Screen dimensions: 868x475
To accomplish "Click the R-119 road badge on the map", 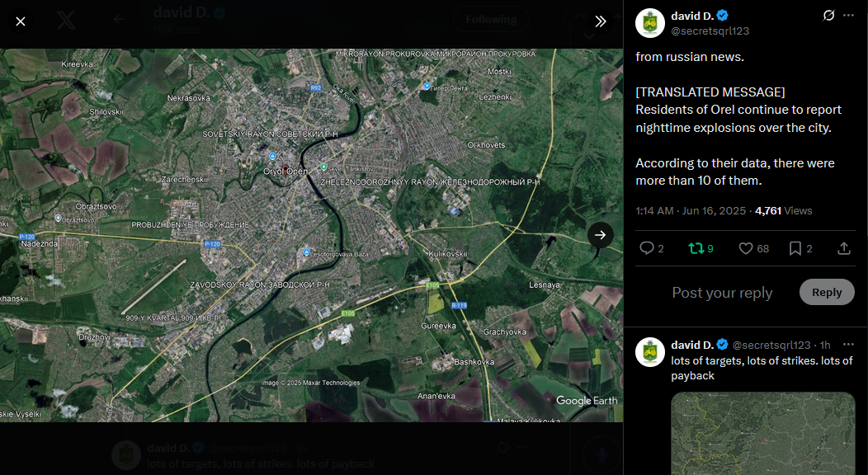I will pos(459,305).
